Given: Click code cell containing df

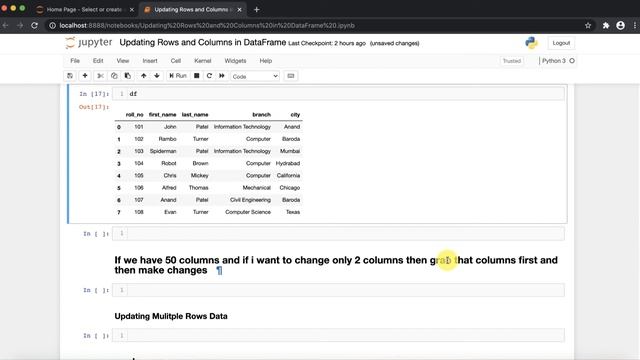Looking at the screenshot, I should (x=338, y=94).
